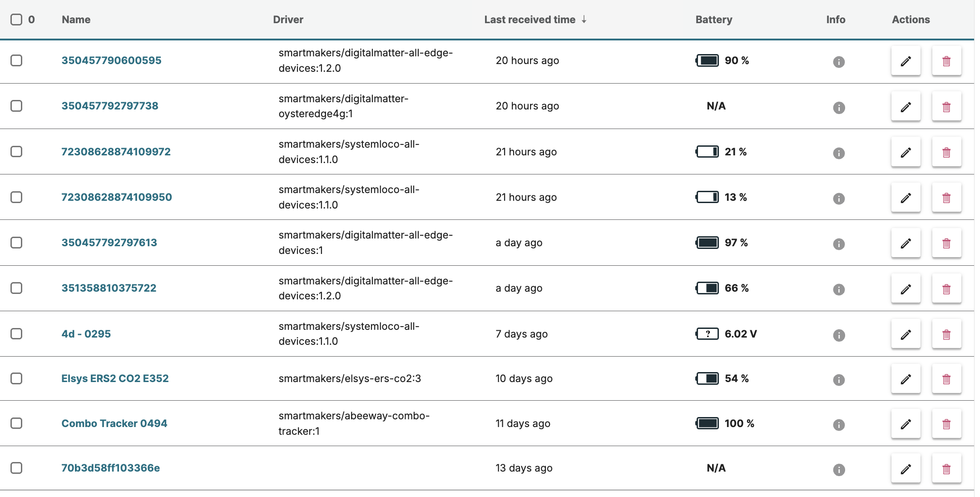This screenshot has width=980, height=497.
Task: Toggle sort arrow on Last received time
Action: click(584, 20)
